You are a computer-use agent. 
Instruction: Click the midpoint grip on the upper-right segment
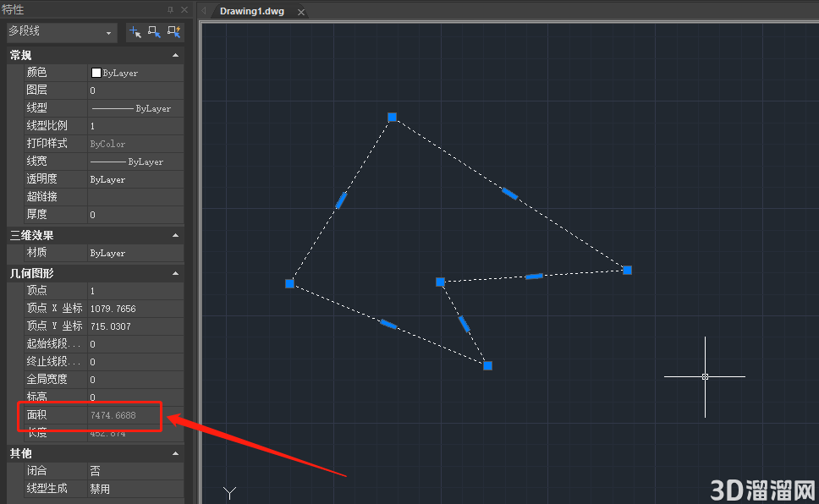pyautogui.click(x=510, y=194)
